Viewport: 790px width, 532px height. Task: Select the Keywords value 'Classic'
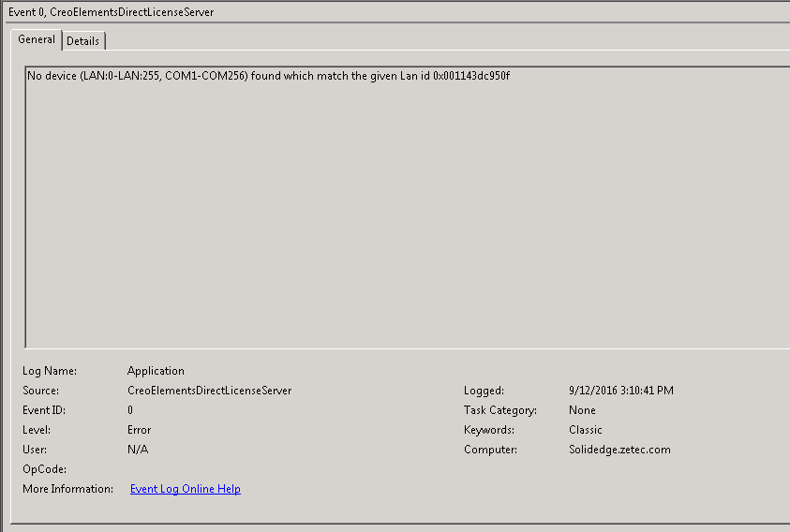click(x=586, y=430)
